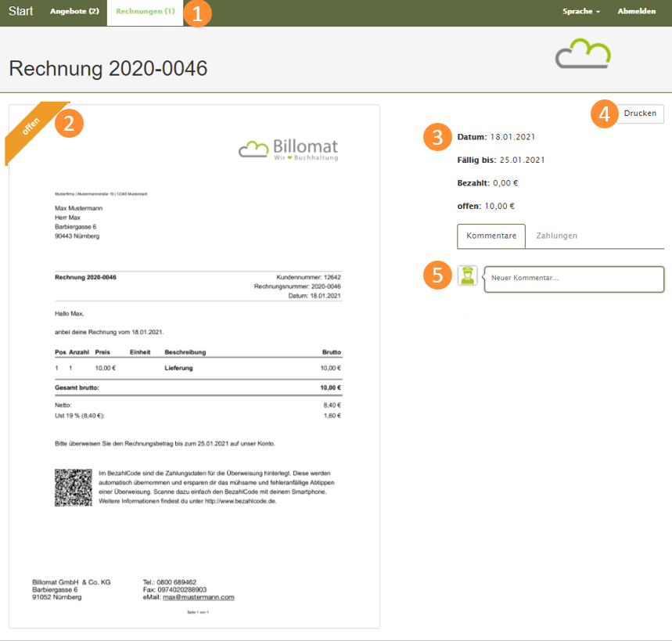Click the Tel.: 0800 689462 footer text
The image size is (672, 641).
point(170,582)
